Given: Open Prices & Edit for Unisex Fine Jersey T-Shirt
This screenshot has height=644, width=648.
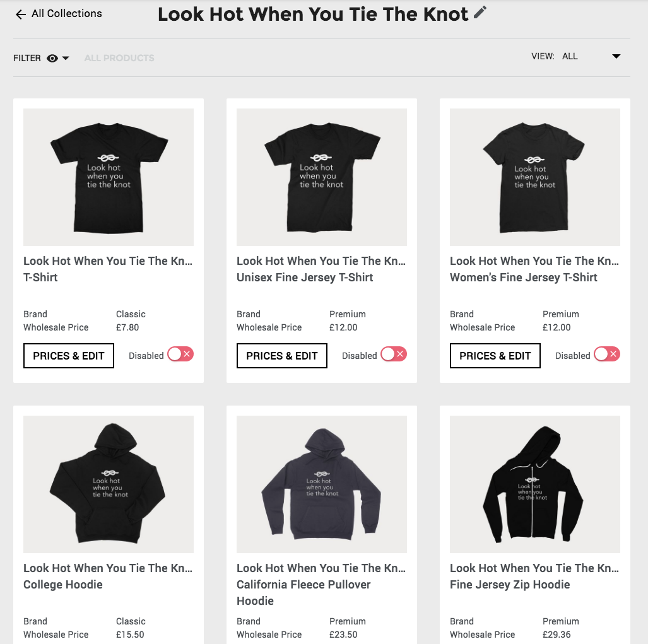Looking at the screenshot, I should tap(282, 356).
